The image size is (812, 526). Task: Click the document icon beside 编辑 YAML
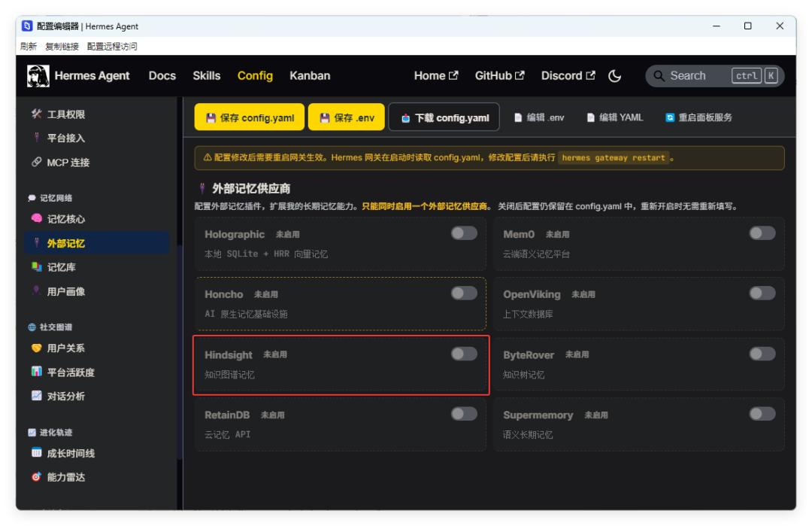click(x=590, y=117)
